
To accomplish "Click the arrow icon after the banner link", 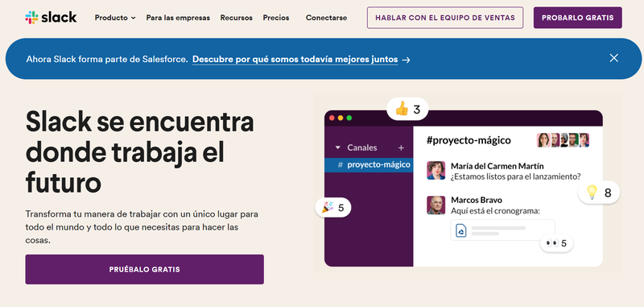I will [406, 60].
